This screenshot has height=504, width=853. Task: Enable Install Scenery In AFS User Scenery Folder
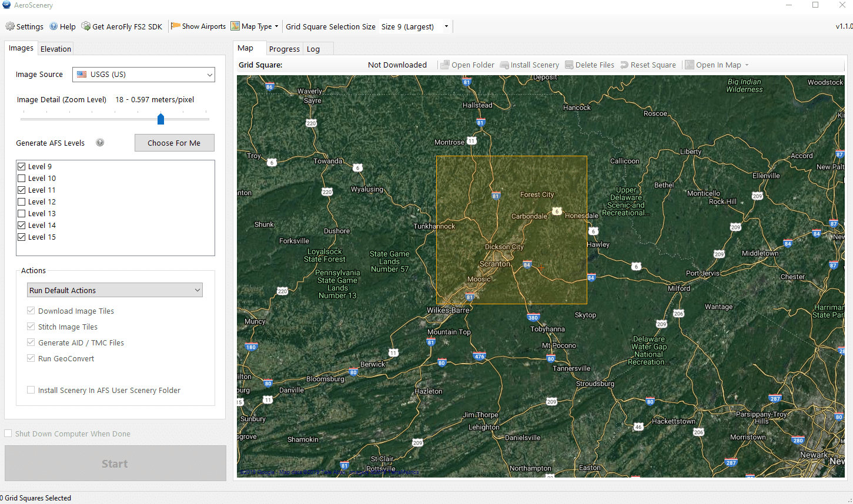31,390
